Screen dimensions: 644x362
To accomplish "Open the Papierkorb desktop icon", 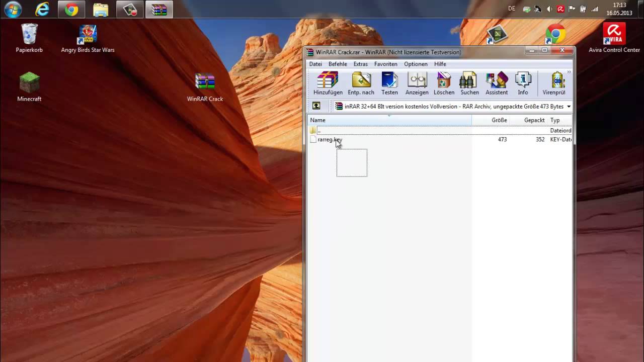I will (x=29, y=38).
